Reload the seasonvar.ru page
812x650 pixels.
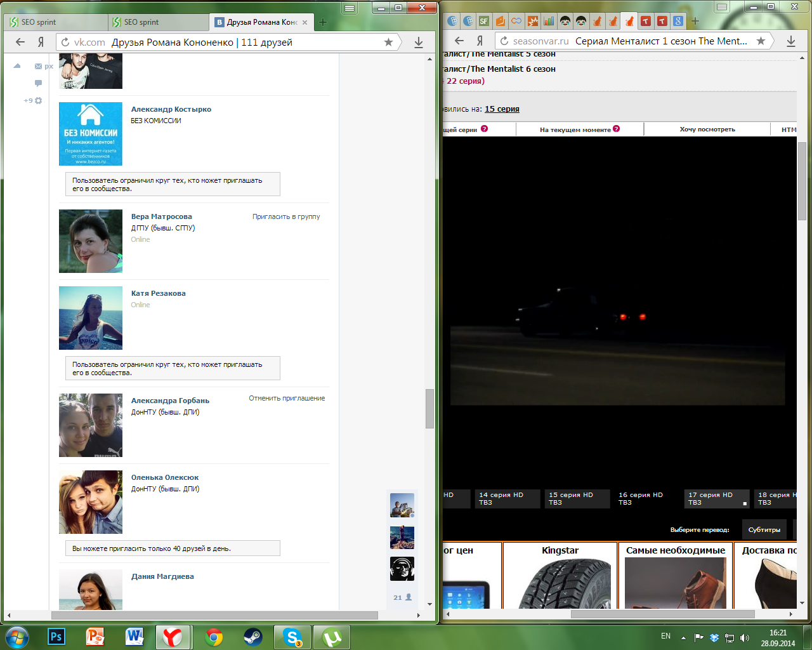(504, 41)
